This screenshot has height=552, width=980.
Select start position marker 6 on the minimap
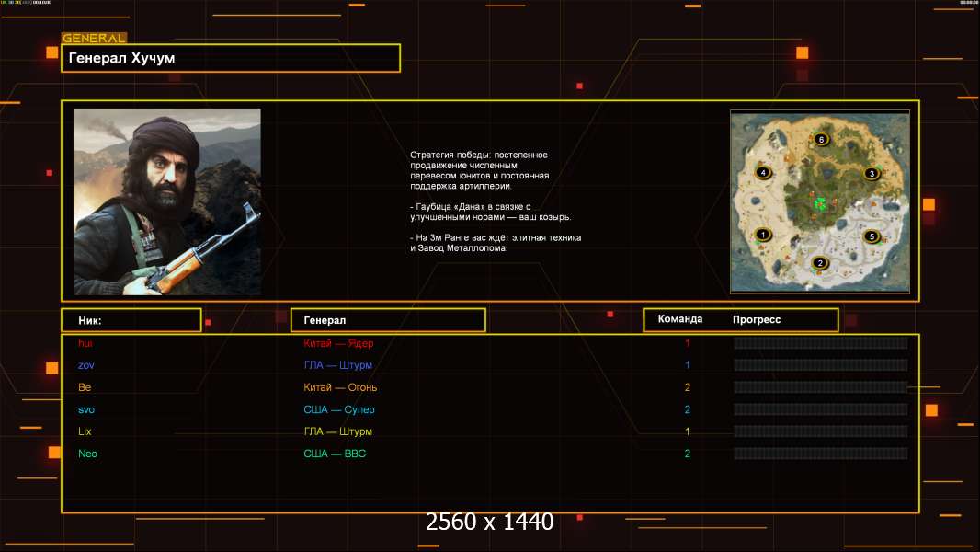(x=821, y=139)
